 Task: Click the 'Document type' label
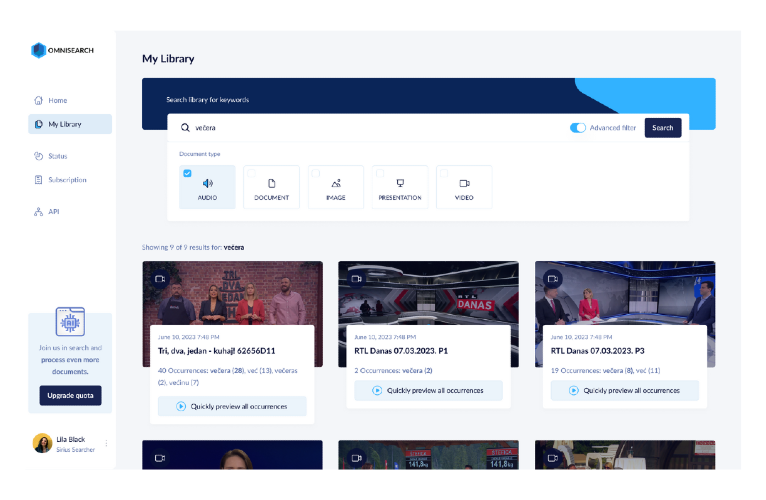click(x=200, y=154)
